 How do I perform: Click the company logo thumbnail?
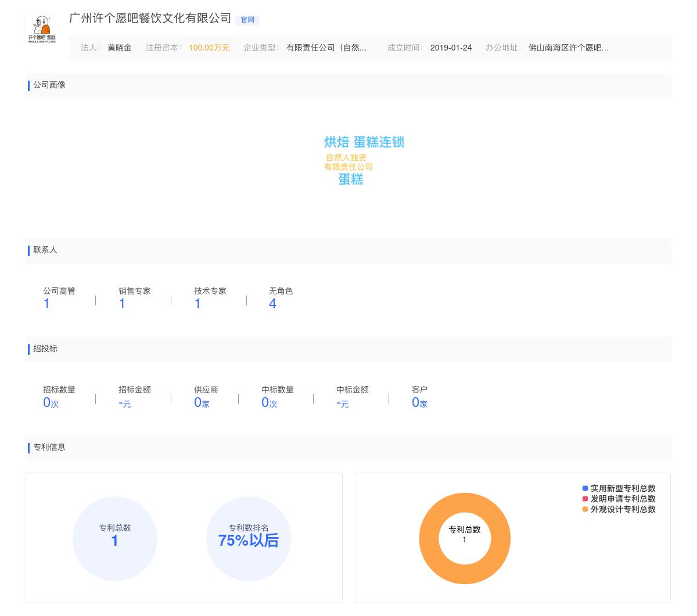(42, 29)
